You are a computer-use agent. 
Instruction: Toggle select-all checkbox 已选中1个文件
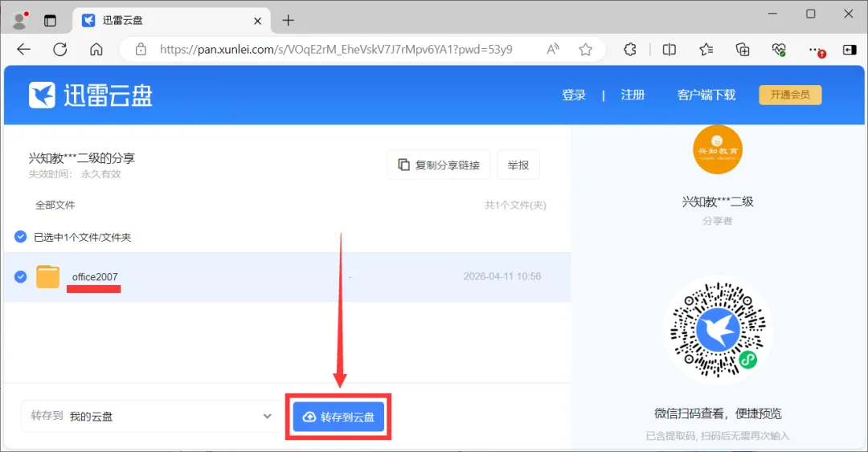click(20, 237)
